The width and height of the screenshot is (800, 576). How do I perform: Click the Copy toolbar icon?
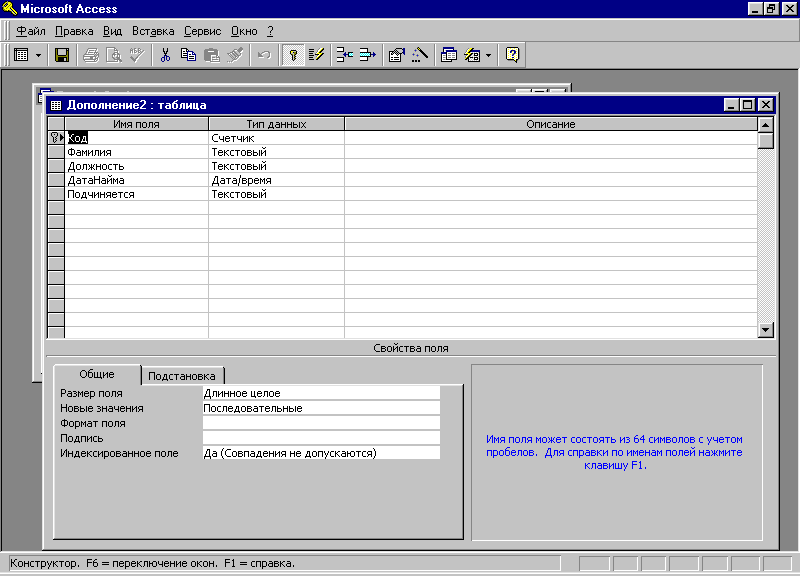pos(188,55)
